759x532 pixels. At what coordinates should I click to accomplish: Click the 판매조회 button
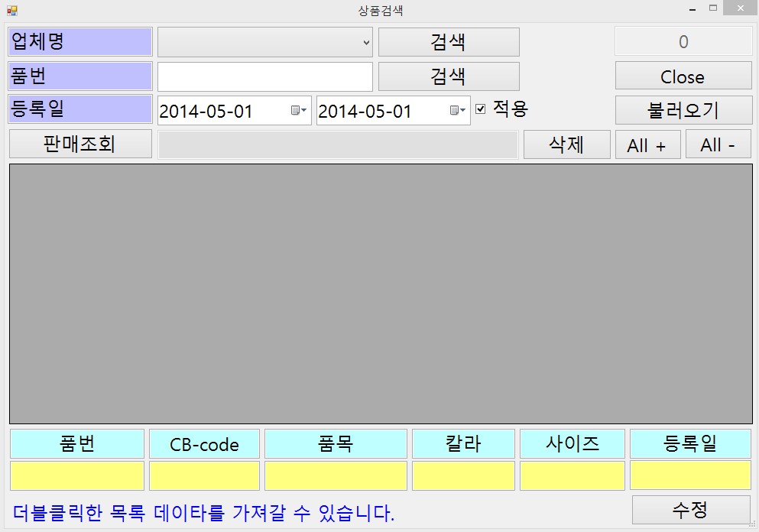click(80, 144)
